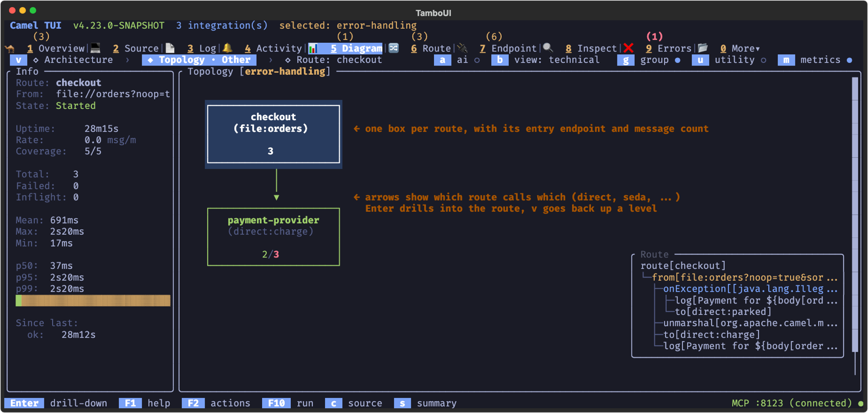Viewport: 868px width, 413px height.
Task: Click the arrowhead between checkout and payment-provider
Action: point(277,198)
